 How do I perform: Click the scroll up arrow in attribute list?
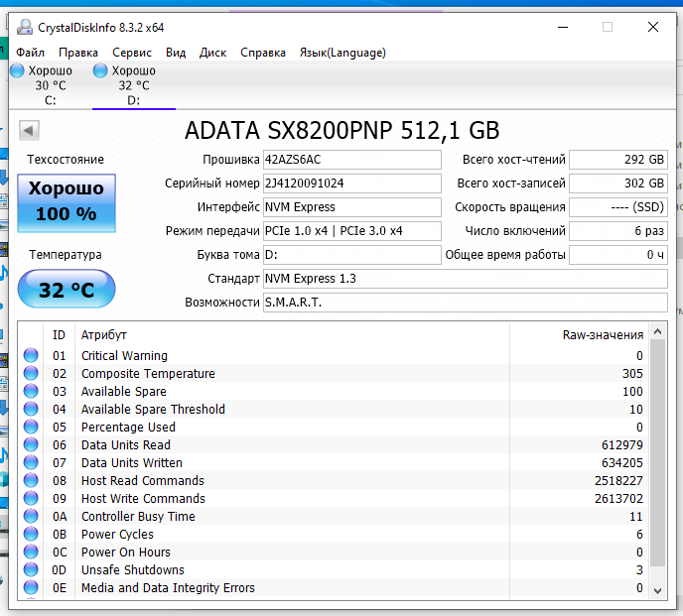pyautogui.click(x=659, y=332)
